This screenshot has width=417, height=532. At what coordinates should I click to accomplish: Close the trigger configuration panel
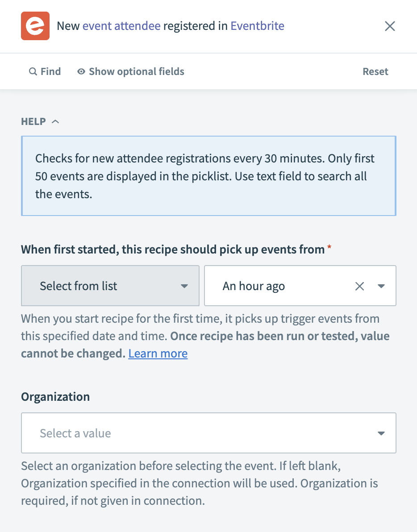pos(389,26)
